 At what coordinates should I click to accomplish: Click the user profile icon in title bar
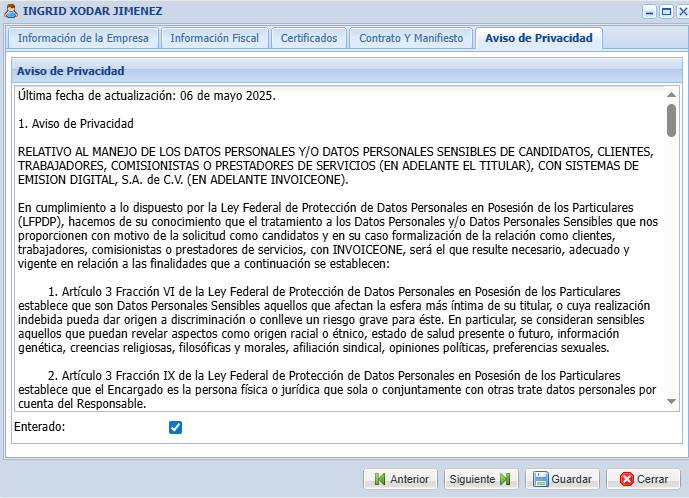coord(11,11)
